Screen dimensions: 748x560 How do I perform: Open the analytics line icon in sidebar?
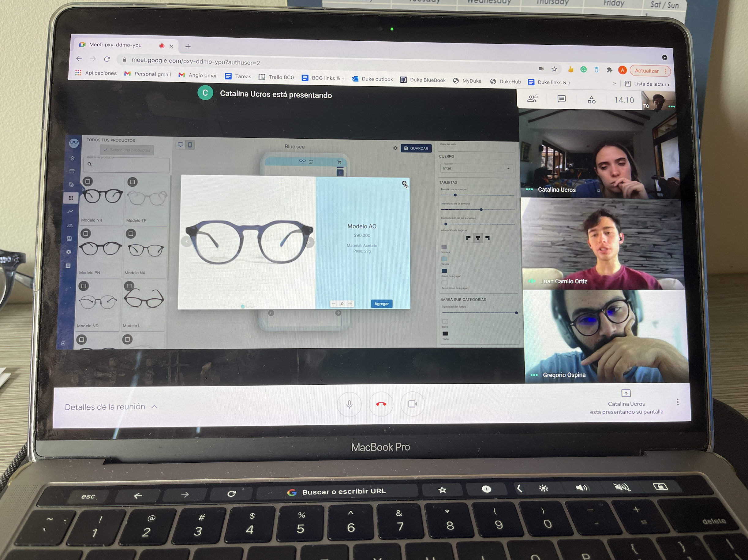pyautogui.click(x=70, y=212)
